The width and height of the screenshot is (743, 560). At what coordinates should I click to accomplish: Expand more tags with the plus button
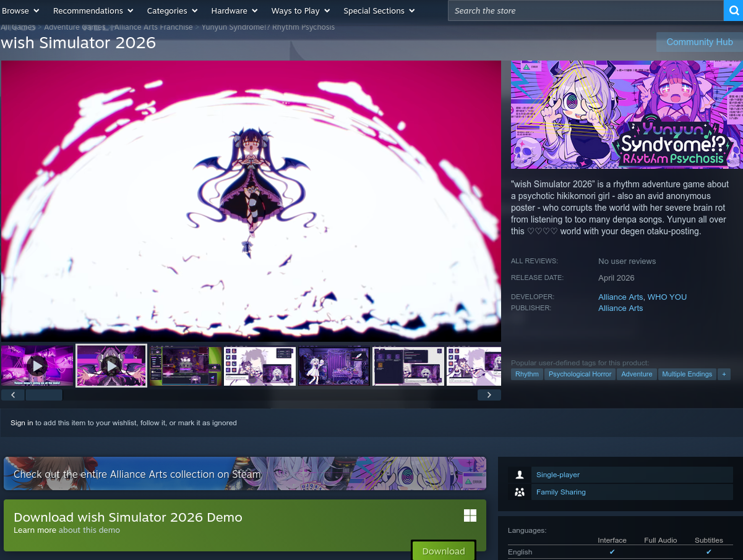[x=724, y=374]
